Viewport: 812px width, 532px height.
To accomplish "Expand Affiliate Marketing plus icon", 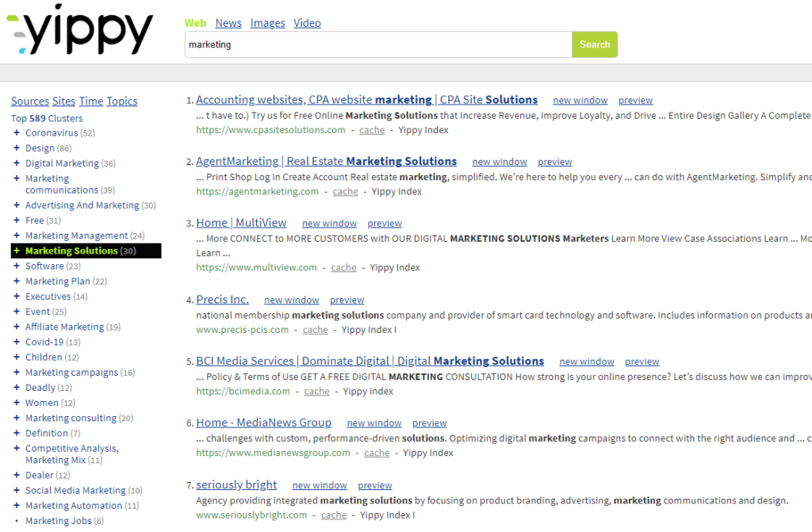I will click(17, 327).
